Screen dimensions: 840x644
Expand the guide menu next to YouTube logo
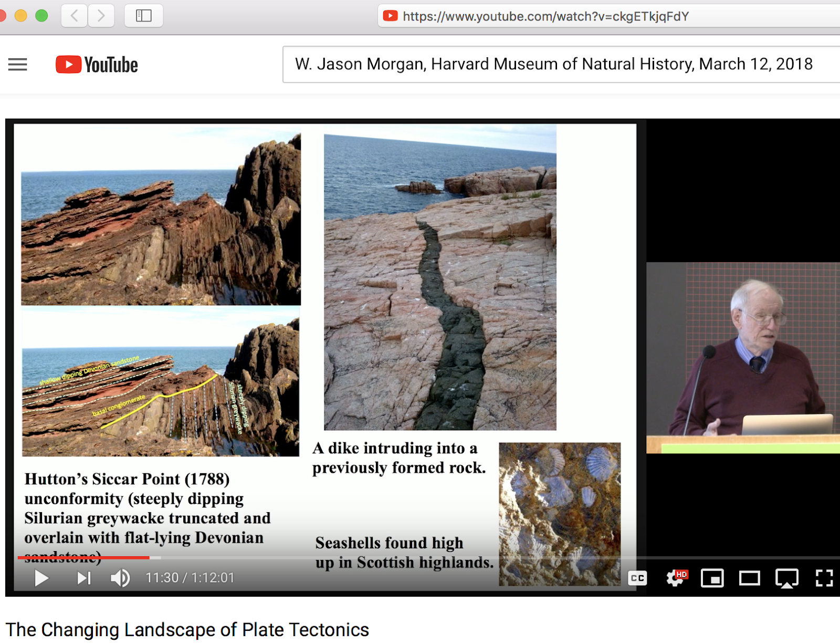[x=18, y=64]
